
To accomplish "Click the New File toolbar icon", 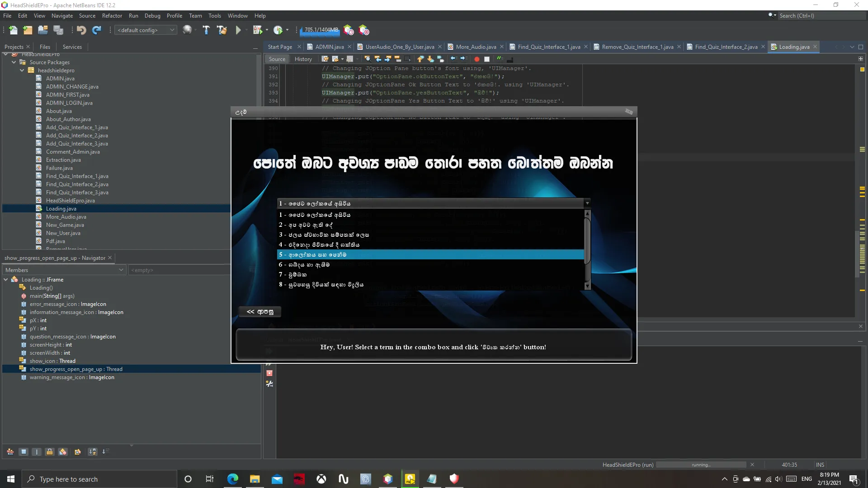I will click(x=13, y=30).
